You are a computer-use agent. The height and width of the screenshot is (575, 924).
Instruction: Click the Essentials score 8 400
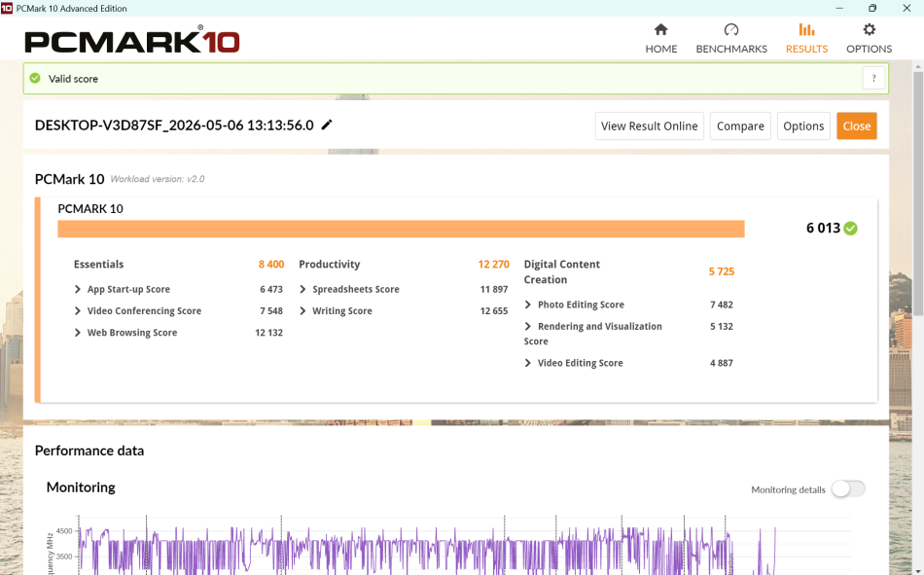tap(271, 265)
